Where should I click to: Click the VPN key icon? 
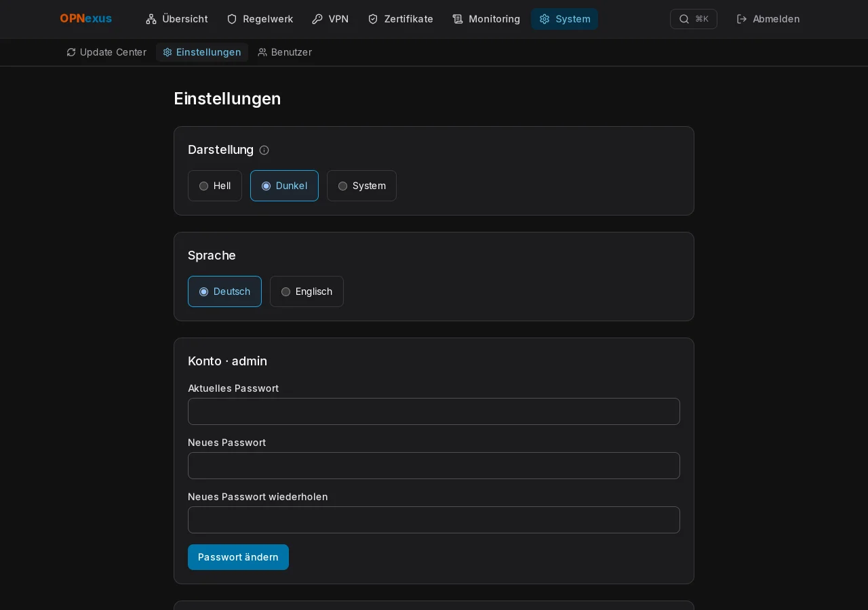pyautogui.click(x=317, y=19)
